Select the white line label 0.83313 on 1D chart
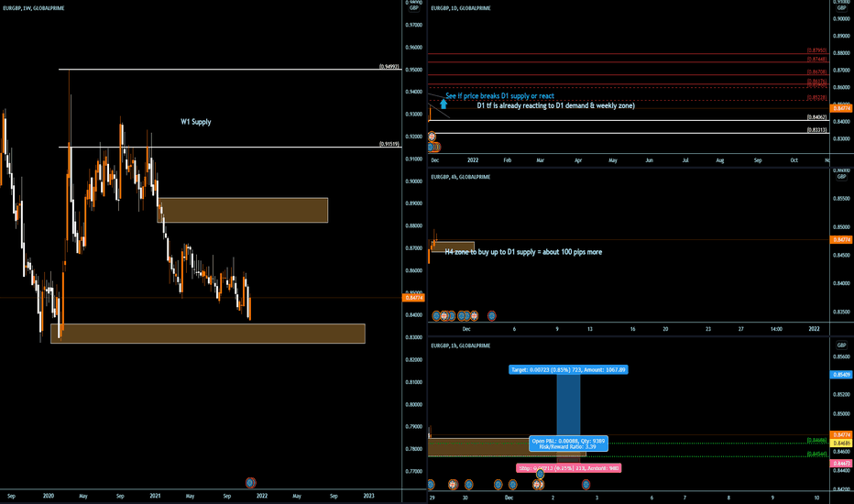The image size is (854, 504). [817, 130]
